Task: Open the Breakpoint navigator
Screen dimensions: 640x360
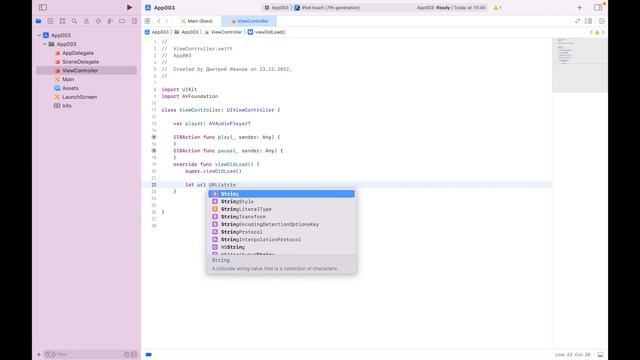Action: pos(122,21)
